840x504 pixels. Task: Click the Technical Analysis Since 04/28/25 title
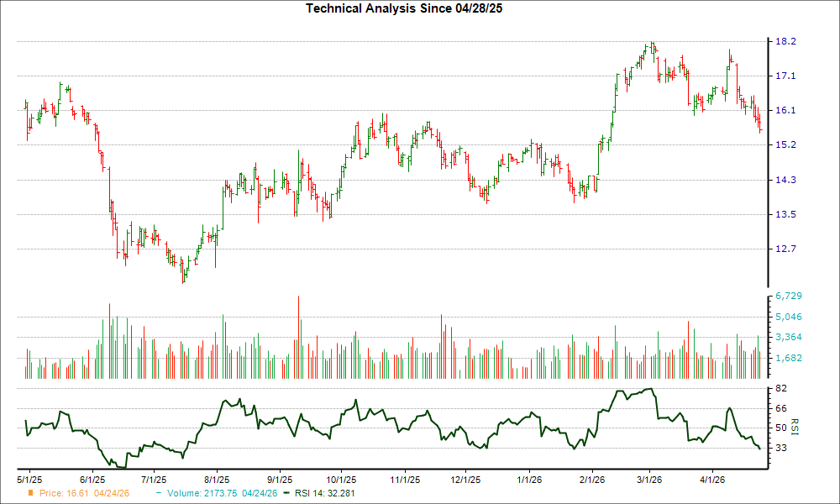(405, 9)
